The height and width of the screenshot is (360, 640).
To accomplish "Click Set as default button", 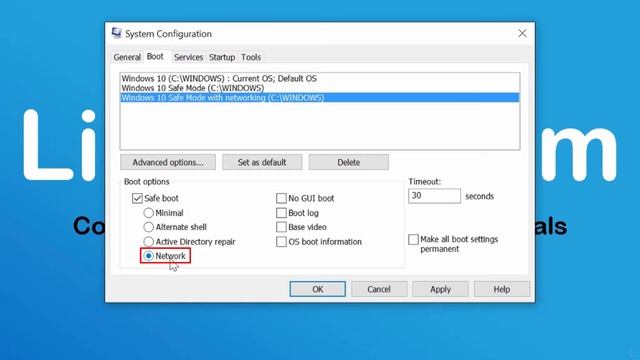I will point(262,162).
